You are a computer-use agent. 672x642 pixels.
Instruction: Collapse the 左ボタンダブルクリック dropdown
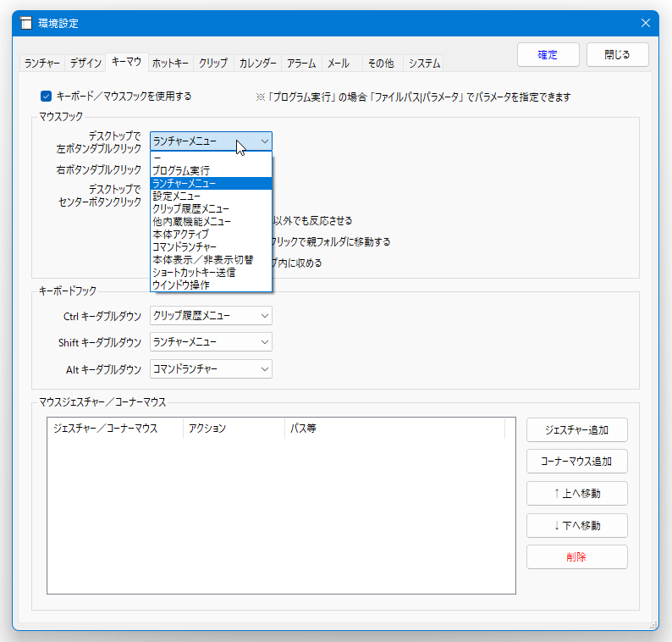tap(211, 141)
